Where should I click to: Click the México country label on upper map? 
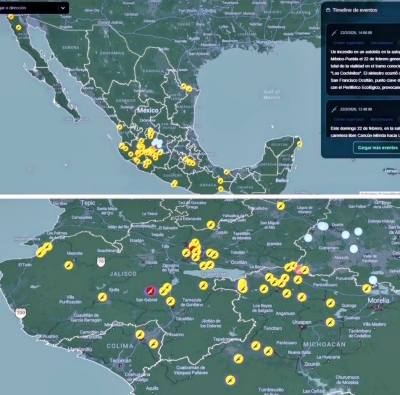(x=148, y=110)
